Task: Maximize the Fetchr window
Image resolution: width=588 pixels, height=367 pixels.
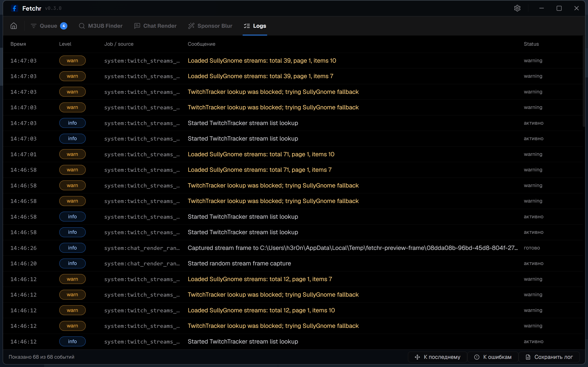Action: [559, 8]
